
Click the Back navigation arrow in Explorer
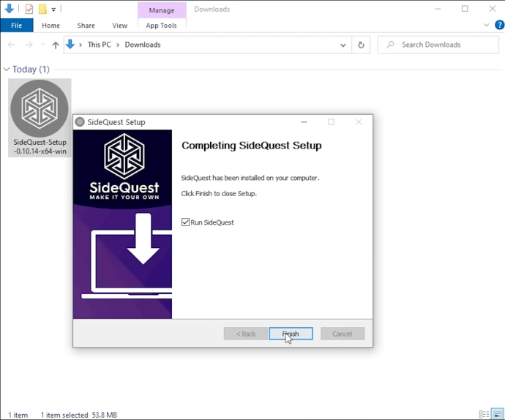(x=11, y=45)
